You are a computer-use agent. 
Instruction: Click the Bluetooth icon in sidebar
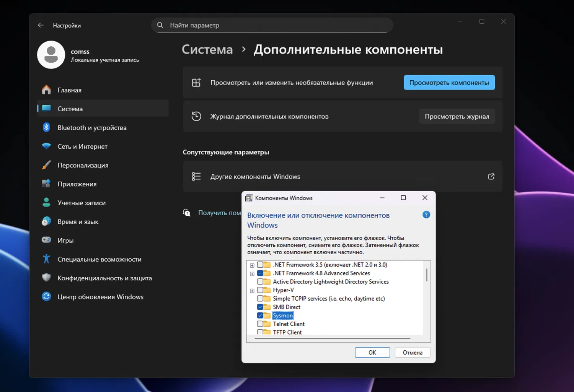[46, 127]
